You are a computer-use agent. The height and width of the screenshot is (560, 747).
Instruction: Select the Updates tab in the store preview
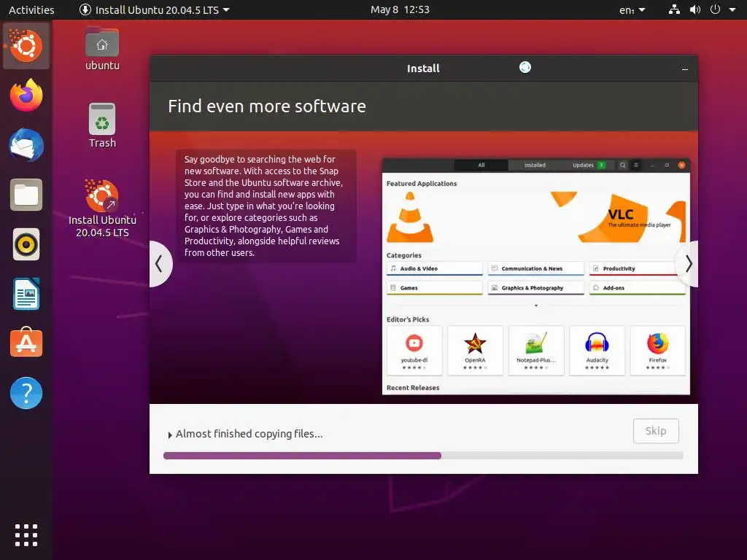click(589, 166)
